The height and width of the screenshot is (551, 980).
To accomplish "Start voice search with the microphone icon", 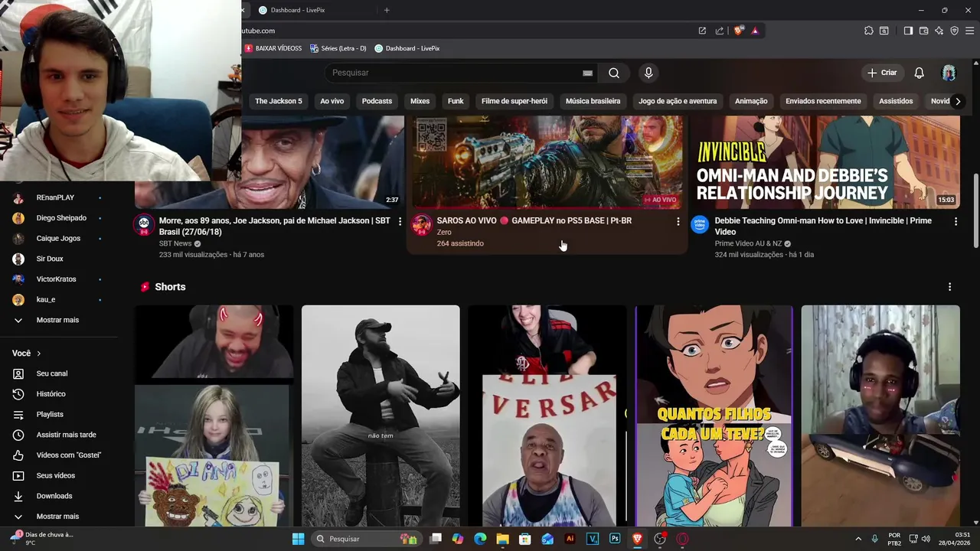I will pyautogui.click(x=648, y=73).
